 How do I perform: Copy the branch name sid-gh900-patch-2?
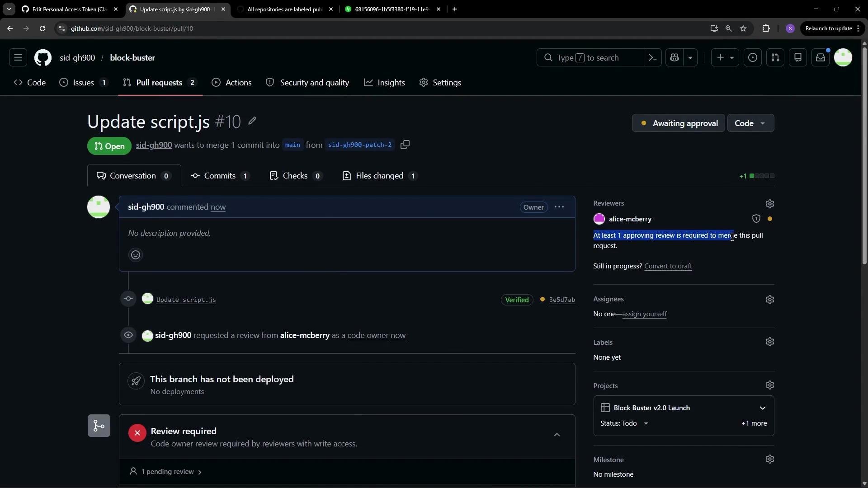405,145
